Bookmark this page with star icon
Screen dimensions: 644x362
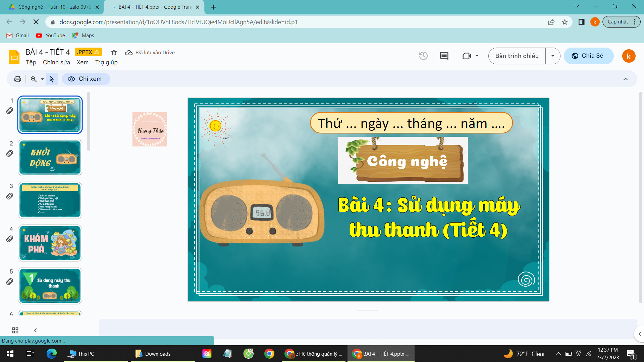click(x=565, y=22)
